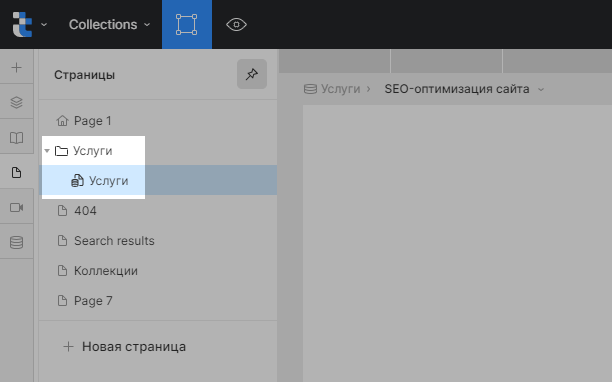This screenshot has width=612, height=382.
Task: Open the pages sidebar panel
Action: click(16, 172)
